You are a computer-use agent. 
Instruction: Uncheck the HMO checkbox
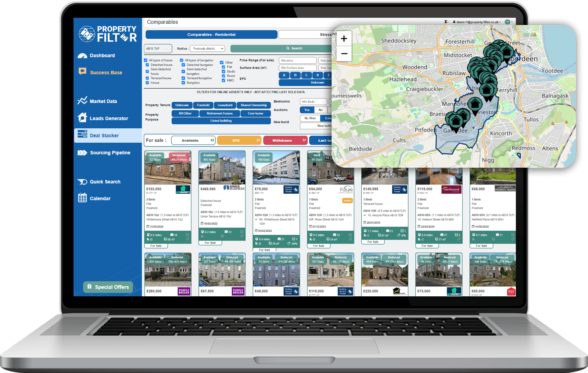(x=223, y=80)
